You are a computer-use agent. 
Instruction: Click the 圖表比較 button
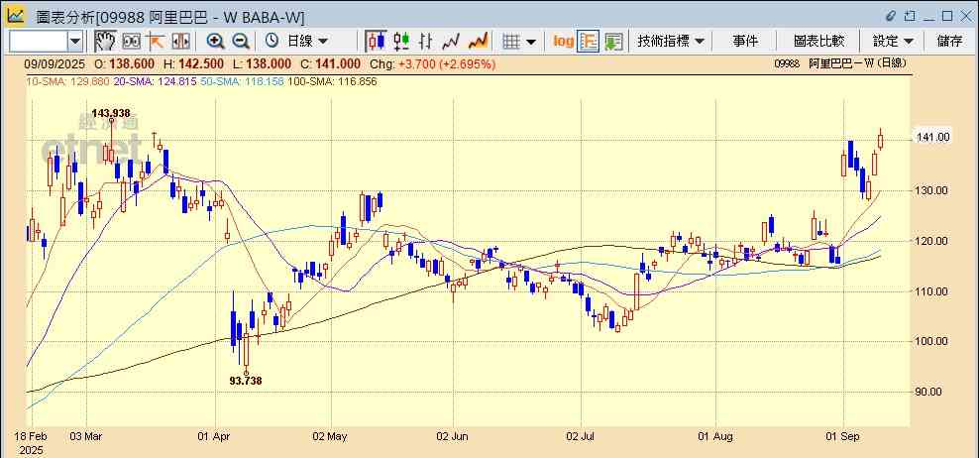(x=818, y=42)
